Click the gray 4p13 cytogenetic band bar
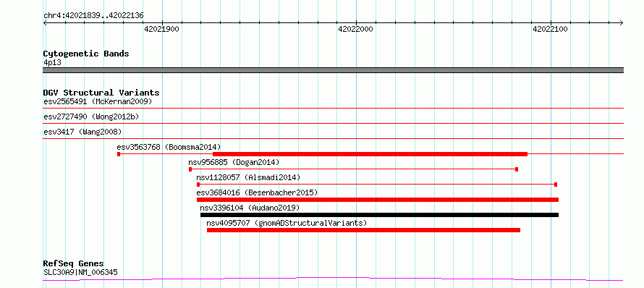The height and width of the screenshot is (288, 644). point(333,70)
